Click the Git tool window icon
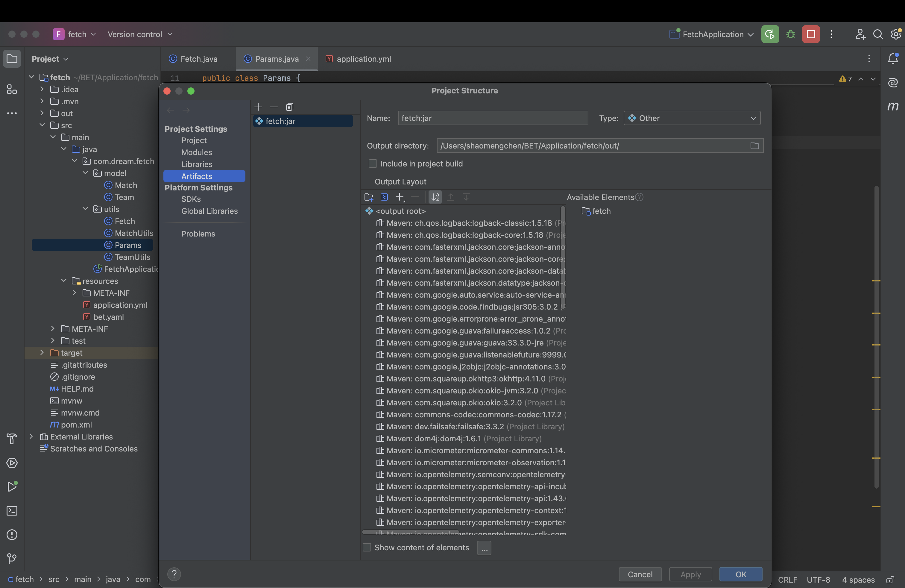 click(x=12, y=558)
